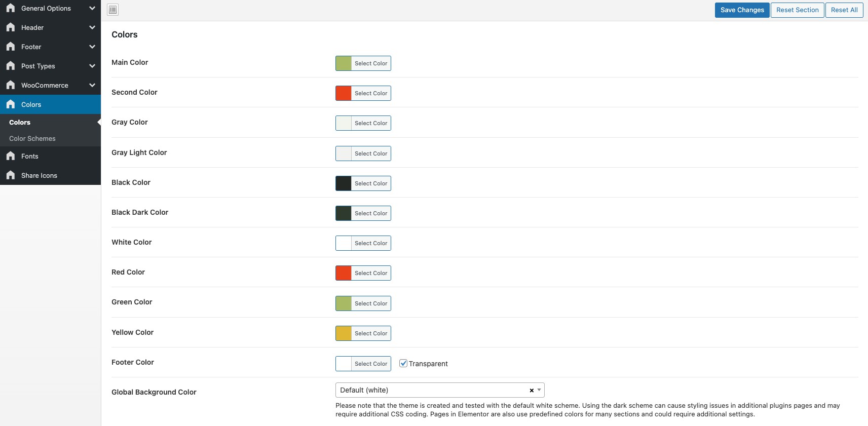
Task: Open the Color Schemes submenu item
Action: pyautogui.click(x=32, y=138)
